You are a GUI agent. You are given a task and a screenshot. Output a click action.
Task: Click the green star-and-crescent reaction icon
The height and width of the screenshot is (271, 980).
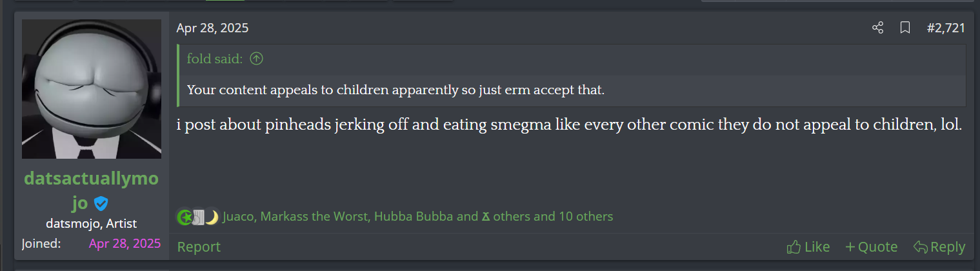point(185,217)
